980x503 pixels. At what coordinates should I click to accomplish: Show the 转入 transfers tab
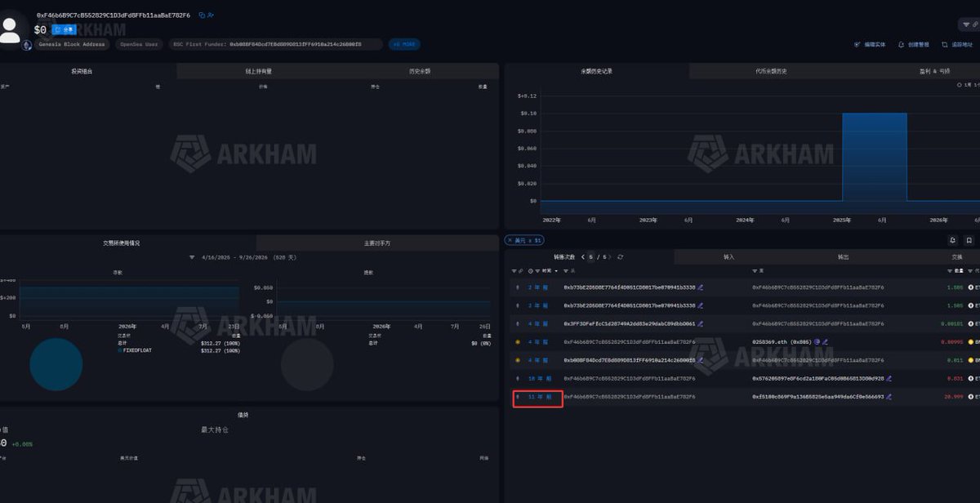coord(728,256)
